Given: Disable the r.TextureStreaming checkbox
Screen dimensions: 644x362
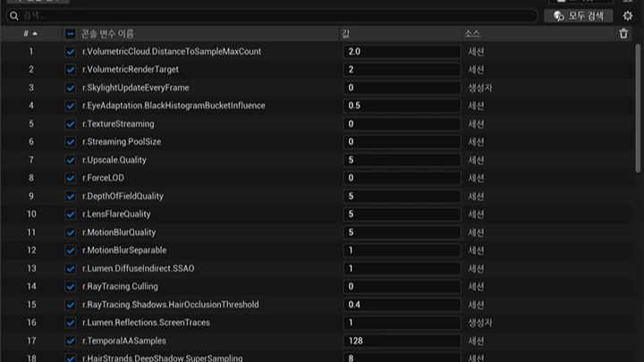Looking at the screenshot, I should click(x=71, y=124).
